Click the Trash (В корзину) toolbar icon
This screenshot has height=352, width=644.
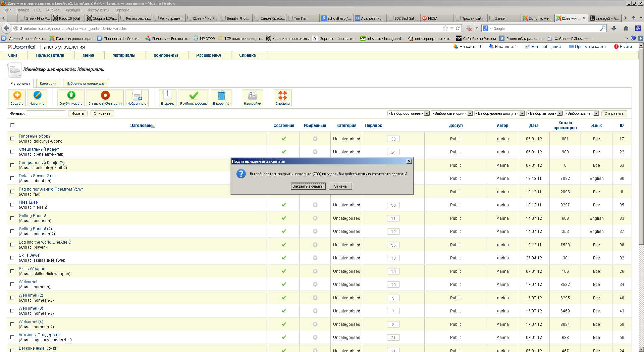(221, 98)
